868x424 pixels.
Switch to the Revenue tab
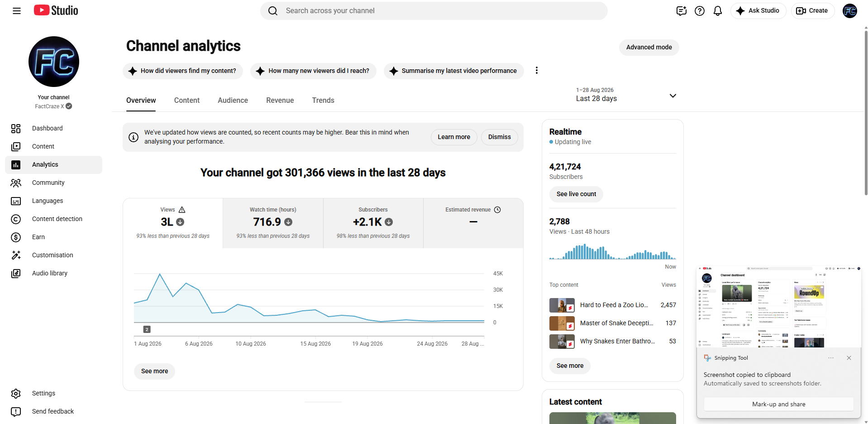click(x=280, y=101)
